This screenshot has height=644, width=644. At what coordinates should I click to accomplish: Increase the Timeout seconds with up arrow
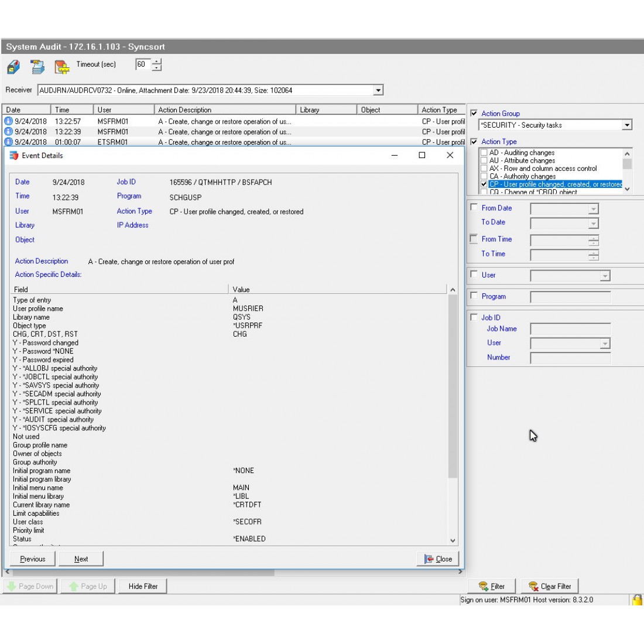point(157,61)
